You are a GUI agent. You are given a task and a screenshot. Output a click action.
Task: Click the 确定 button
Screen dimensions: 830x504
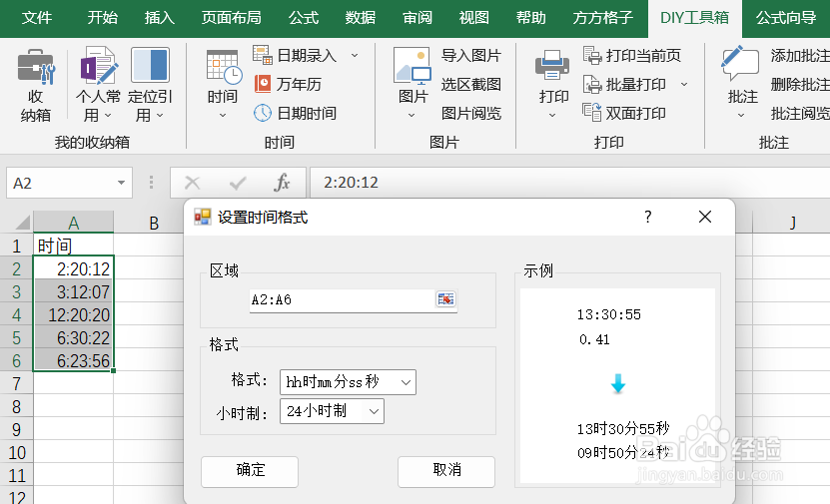250,470
